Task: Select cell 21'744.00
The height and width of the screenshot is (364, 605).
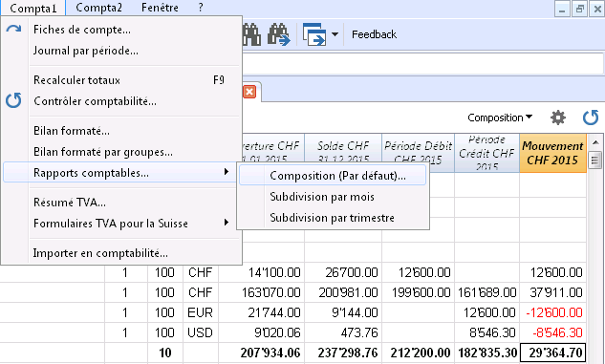Action: [x=262, y=312]
